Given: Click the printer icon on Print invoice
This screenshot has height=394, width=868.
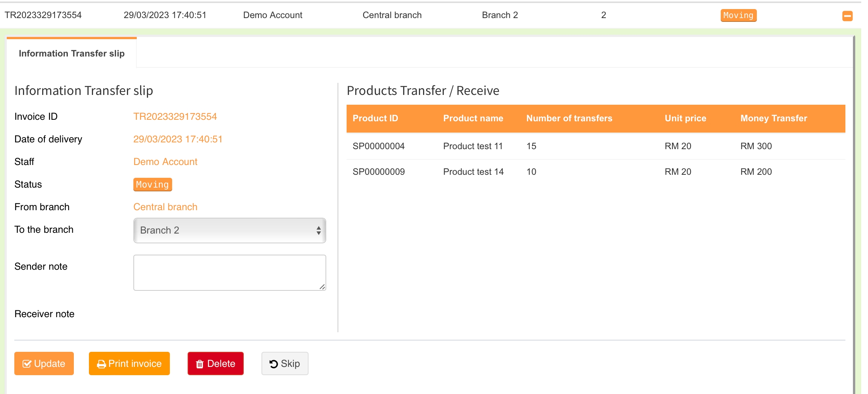Looking at the screenshot, I should tap(101, 364).
